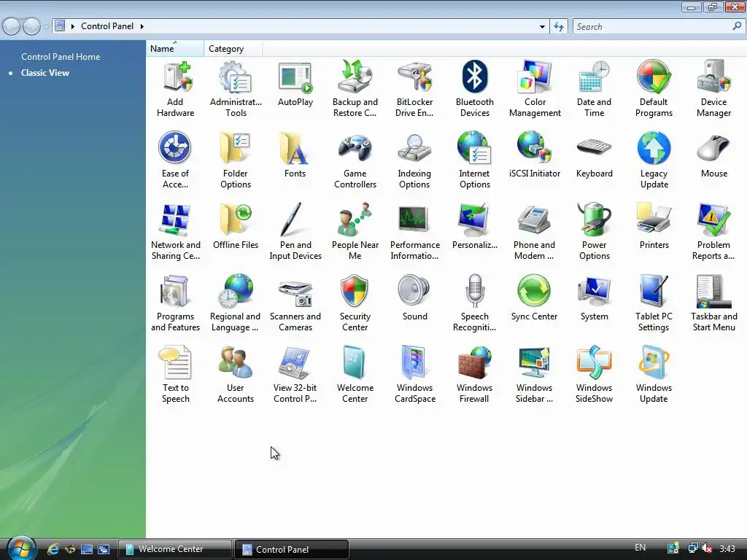Open Bluetooth Devices
This screenshot has height=560, width=747.
474,89
